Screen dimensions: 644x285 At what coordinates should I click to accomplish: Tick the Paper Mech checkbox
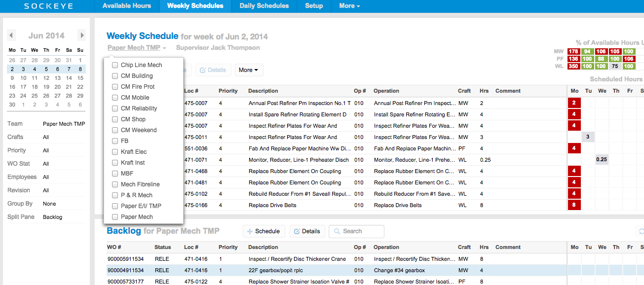pos(114,216)
